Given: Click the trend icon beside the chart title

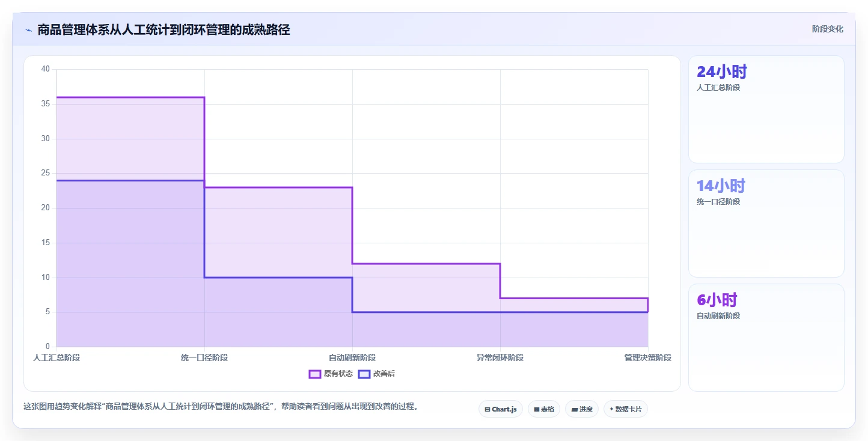Looking at the screenshot, I should [28, 30].
